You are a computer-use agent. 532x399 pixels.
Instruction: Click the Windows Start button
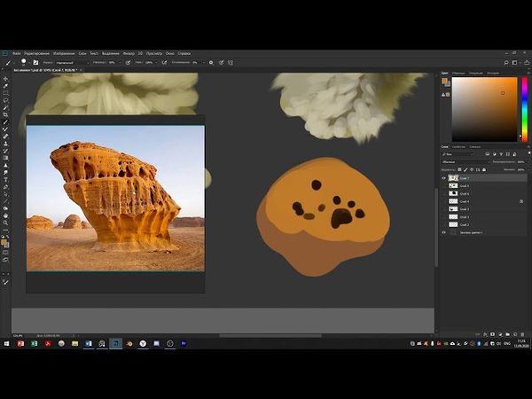[7, 343]
